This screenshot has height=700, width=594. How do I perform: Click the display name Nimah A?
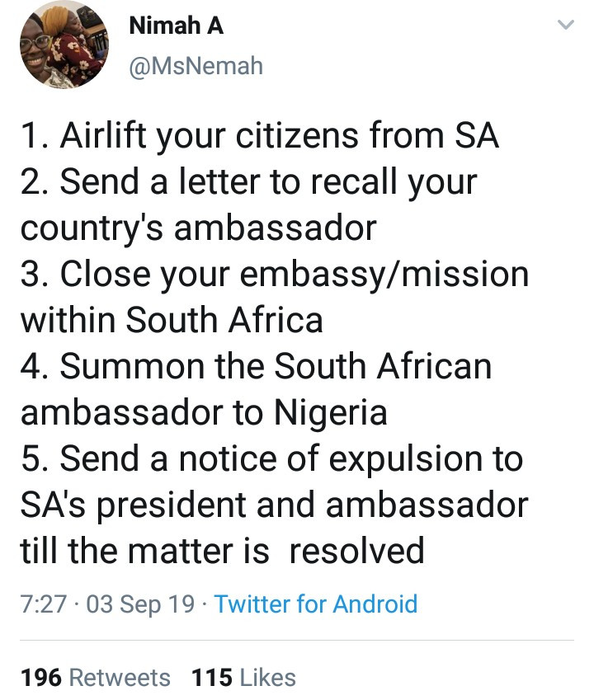click(x=176, y=26)
